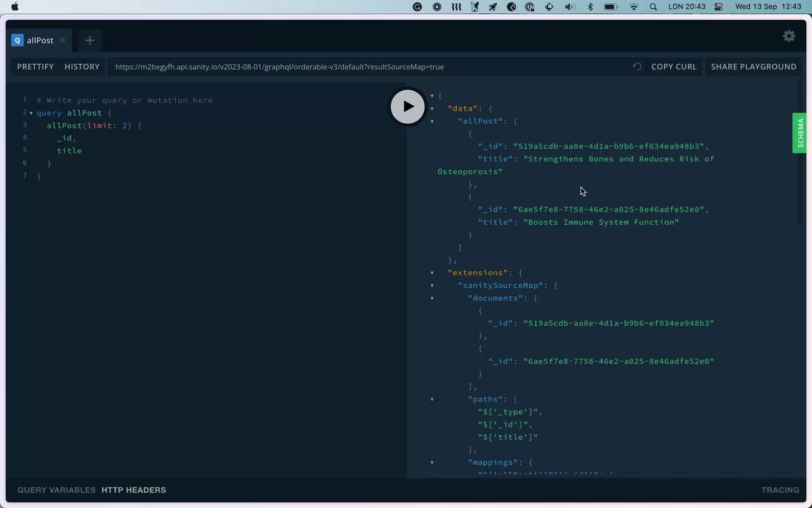
Task: Open the green SCHEMA side tab
Action: [800, 133]
